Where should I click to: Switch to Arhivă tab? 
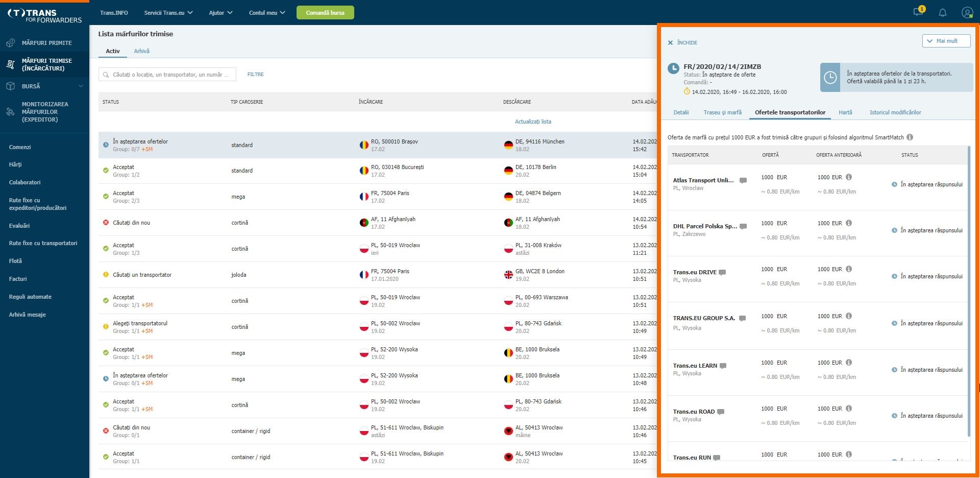(x=142, y=51)
